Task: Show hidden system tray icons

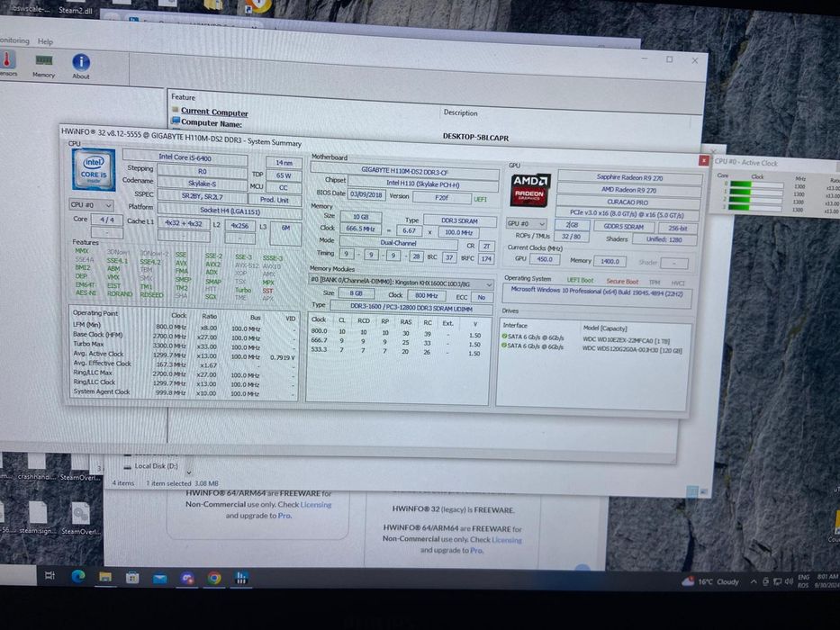Action: (x=754, y=581)
